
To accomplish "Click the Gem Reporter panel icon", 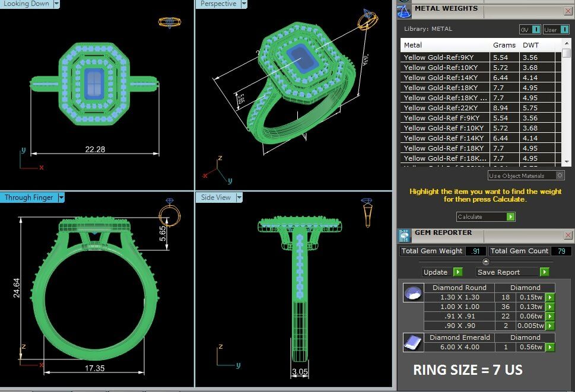I will [x=404, y=235].
